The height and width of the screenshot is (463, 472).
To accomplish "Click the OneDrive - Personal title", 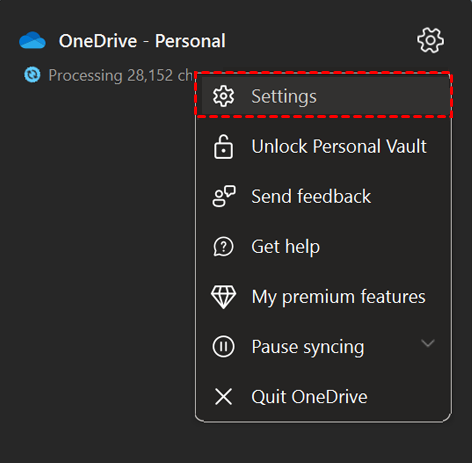I will (x=142, y=41).
